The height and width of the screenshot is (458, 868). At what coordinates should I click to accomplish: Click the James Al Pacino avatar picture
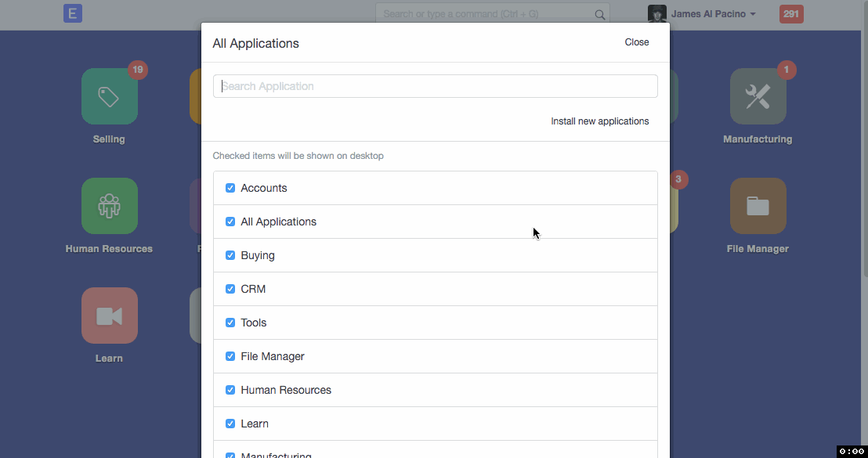[657, 14]
